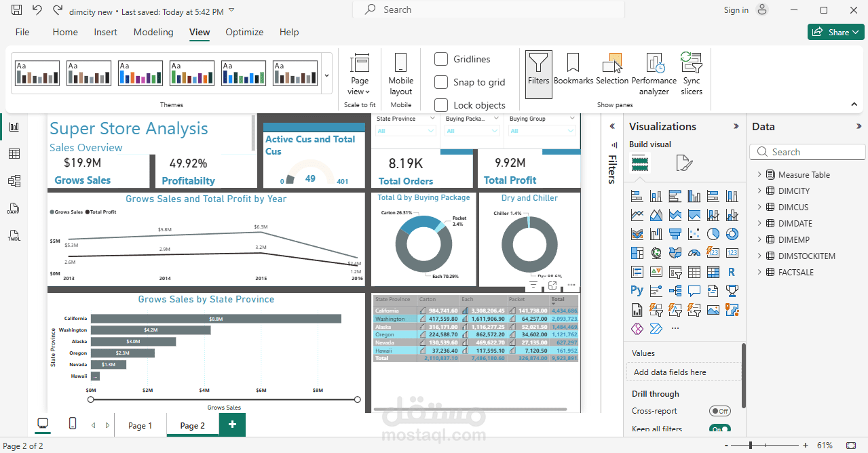Switch to Model view in left sidebar
The image size is (868, 453).
[x=14, y=181]
